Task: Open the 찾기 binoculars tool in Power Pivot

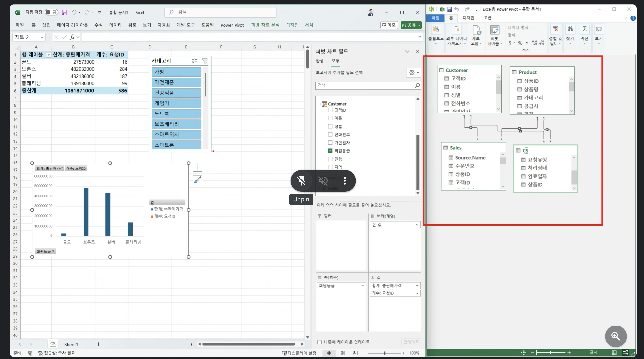Action: click(x=570, y=30)
